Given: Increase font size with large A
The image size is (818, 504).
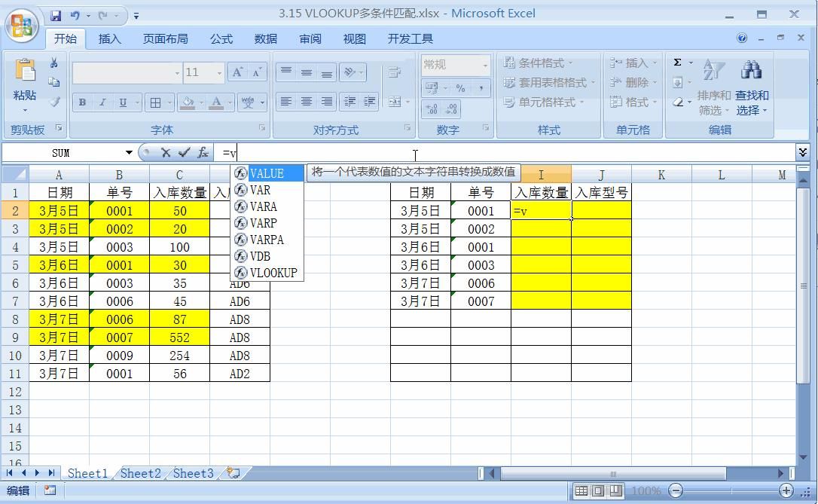Looking at the screenshot, I should [237, 72].
